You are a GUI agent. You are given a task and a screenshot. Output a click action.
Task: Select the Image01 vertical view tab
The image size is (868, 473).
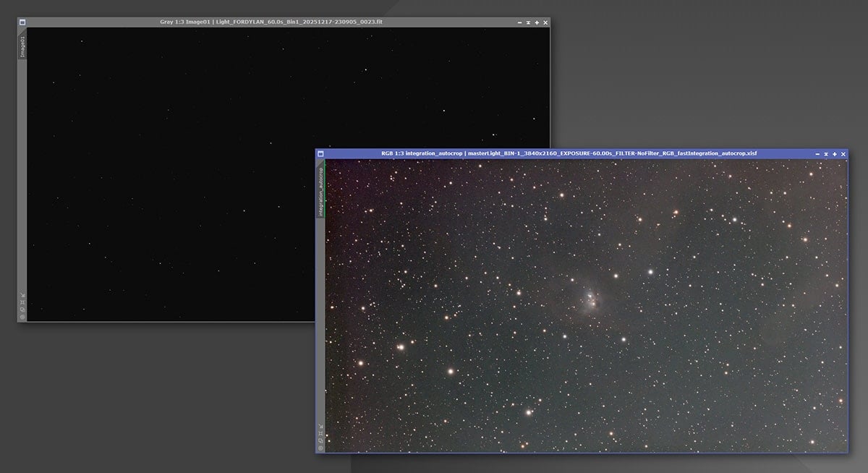click(22, 44)
